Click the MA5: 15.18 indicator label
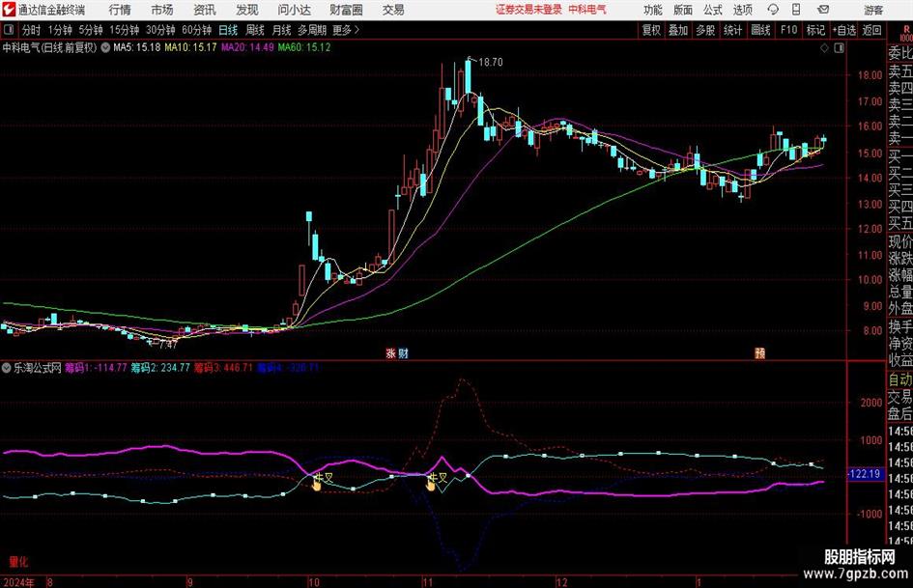The image size is (913, 588). [137, 47]
